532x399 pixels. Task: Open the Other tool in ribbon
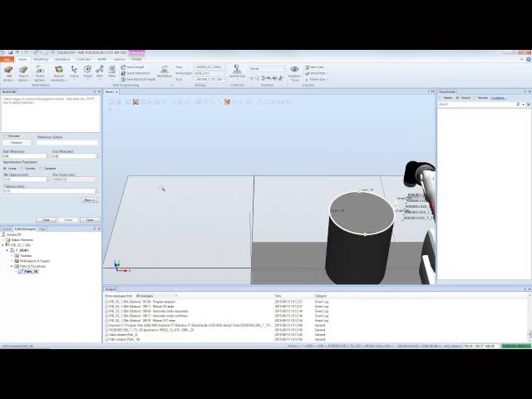[111, 71]
